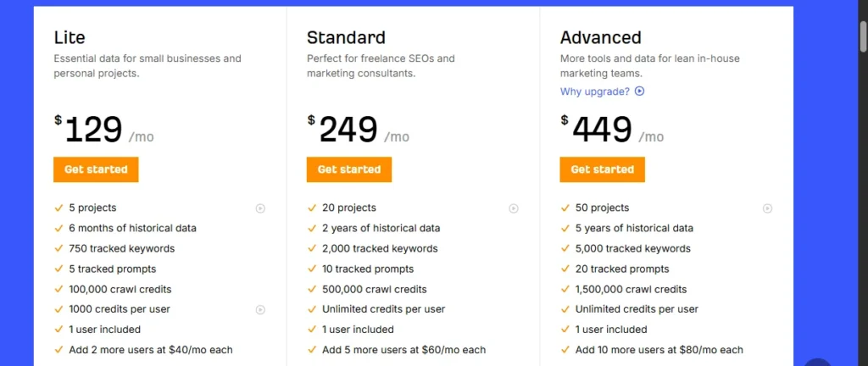Click checkmark beside '5 years of historical data'
The height and width of the screenshot is (366, 868).
click(565, 229)
